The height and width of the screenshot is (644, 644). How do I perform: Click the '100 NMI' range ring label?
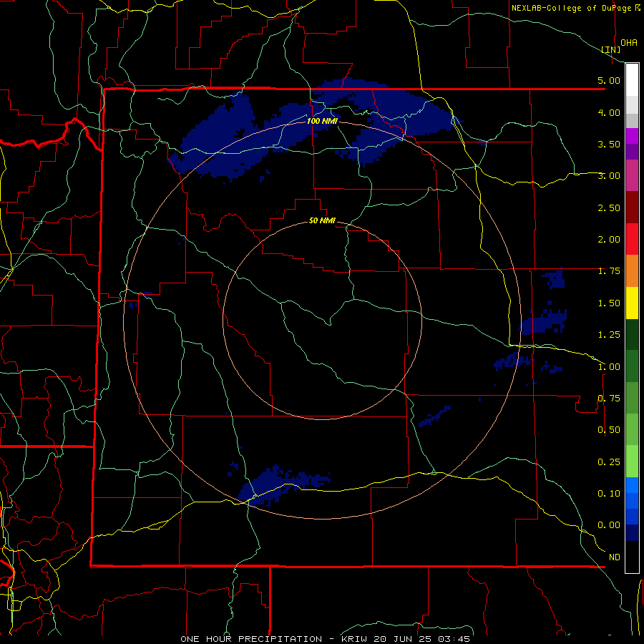[x=322, y=121]
